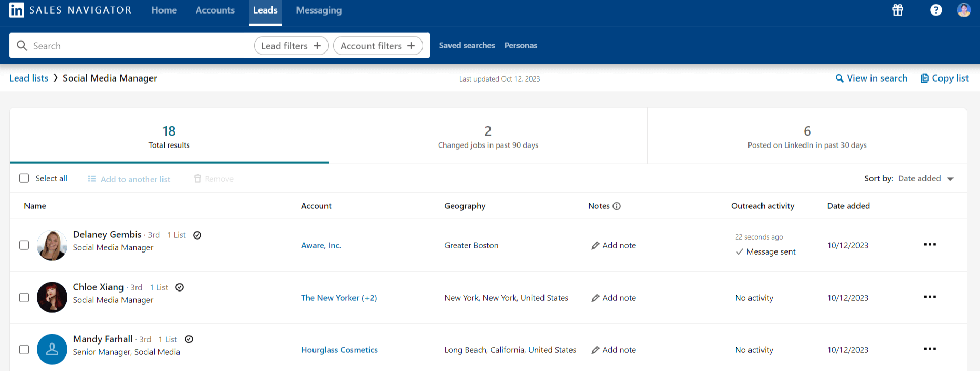
Task: Switch to Changed jobs in past 90 days tab
Action: (x=488, y=136)
